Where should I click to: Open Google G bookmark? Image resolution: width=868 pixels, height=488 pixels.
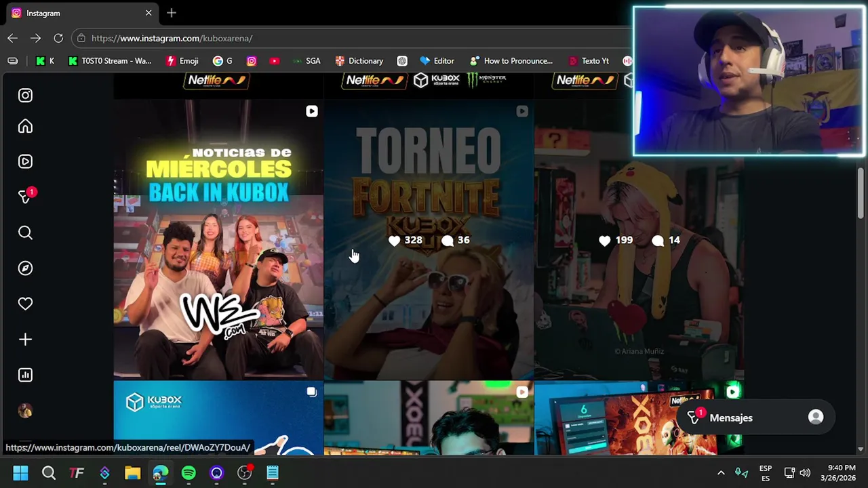(x=222, y=61)
